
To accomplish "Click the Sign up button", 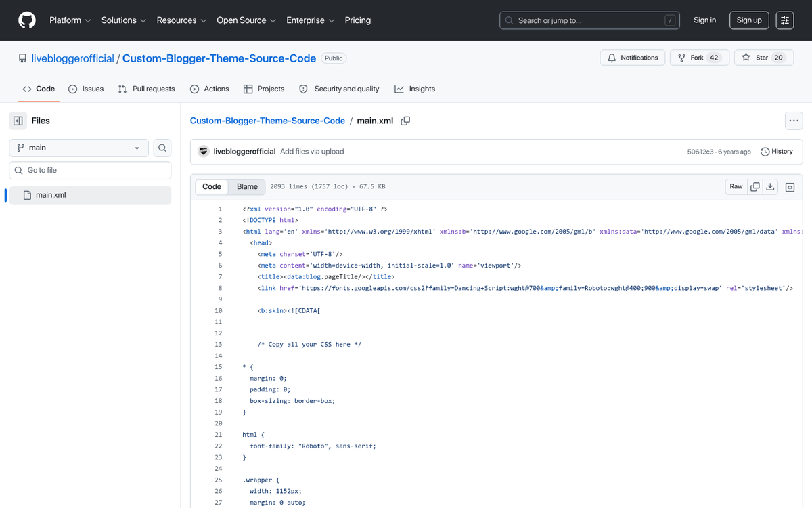I will point(749,20).
